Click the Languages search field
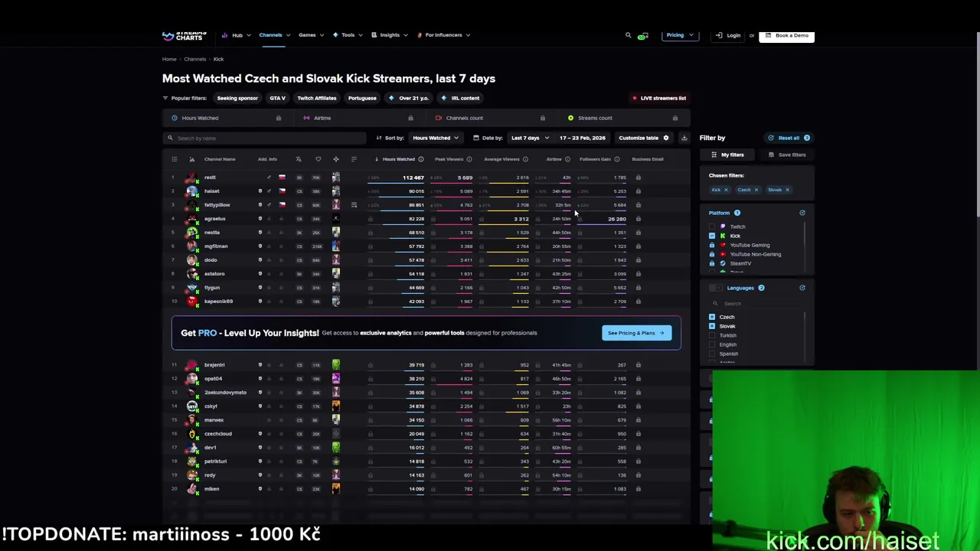 [756, 304]
